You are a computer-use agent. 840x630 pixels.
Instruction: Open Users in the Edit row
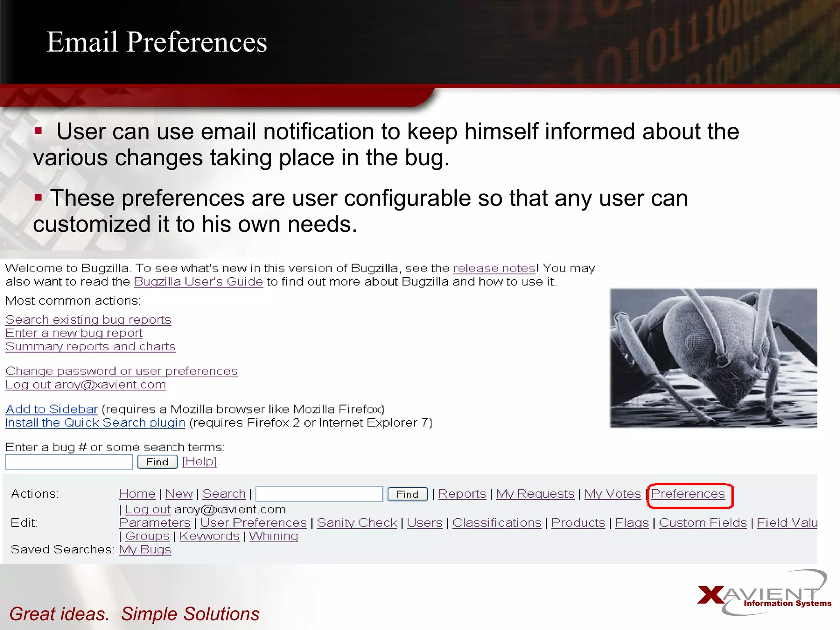[x=425, y=523]
